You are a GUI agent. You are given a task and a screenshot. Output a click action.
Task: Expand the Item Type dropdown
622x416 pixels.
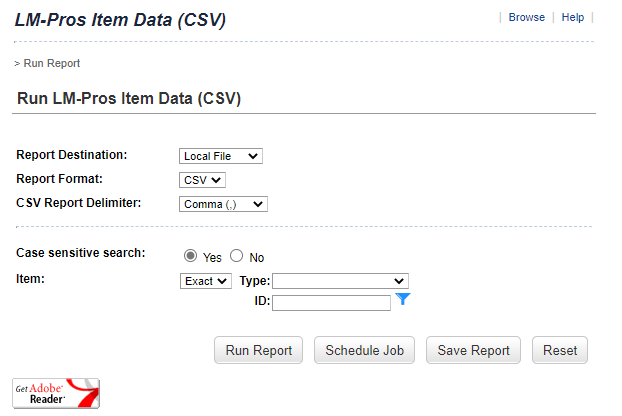[x=340, y=281]
